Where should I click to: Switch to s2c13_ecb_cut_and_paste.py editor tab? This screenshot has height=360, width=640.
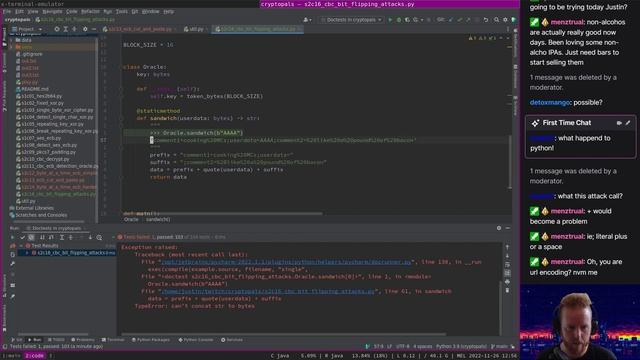tap(139, 29)
